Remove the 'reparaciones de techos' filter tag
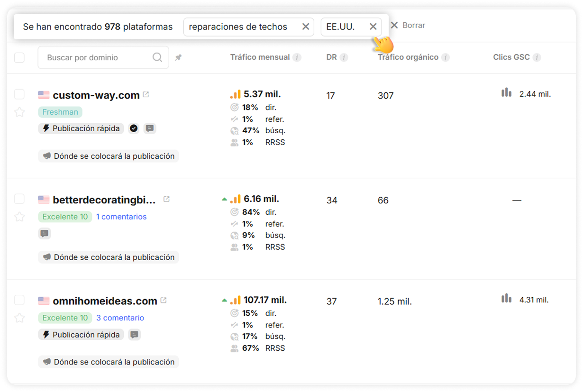The image size is (583, 392). (306, 27)
